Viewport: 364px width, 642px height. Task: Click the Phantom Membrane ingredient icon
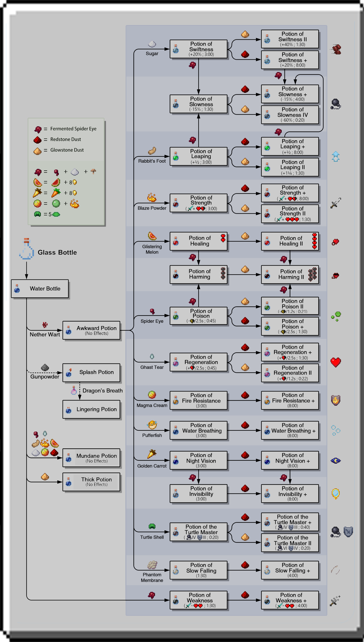click(152, 565)
